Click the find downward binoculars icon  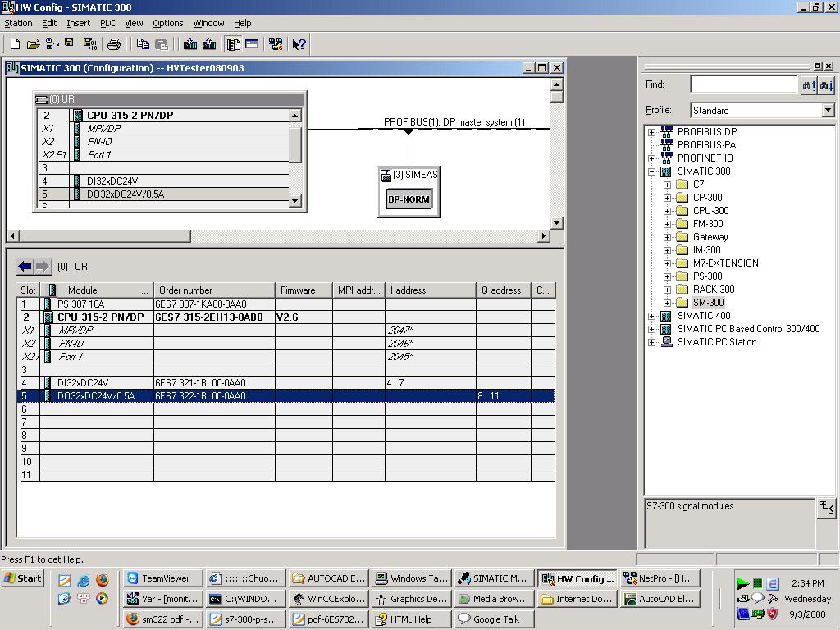pos(826,84)
